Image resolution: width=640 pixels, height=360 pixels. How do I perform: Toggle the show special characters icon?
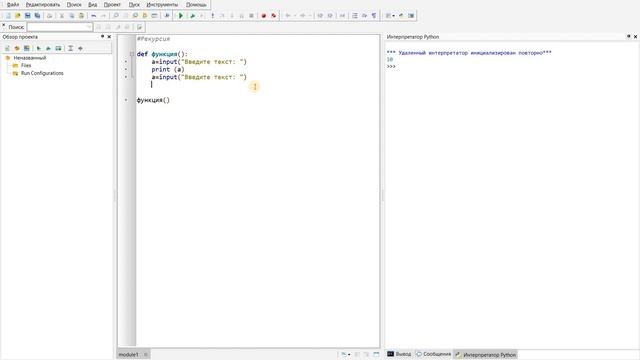point(374,16)
